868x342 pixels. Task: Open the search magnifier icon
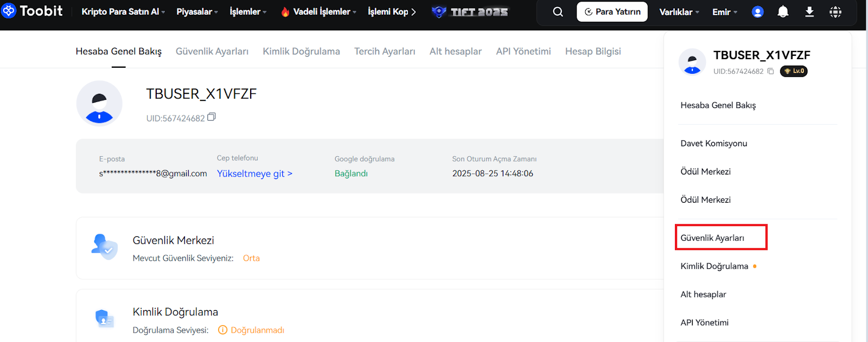[558, 11]
